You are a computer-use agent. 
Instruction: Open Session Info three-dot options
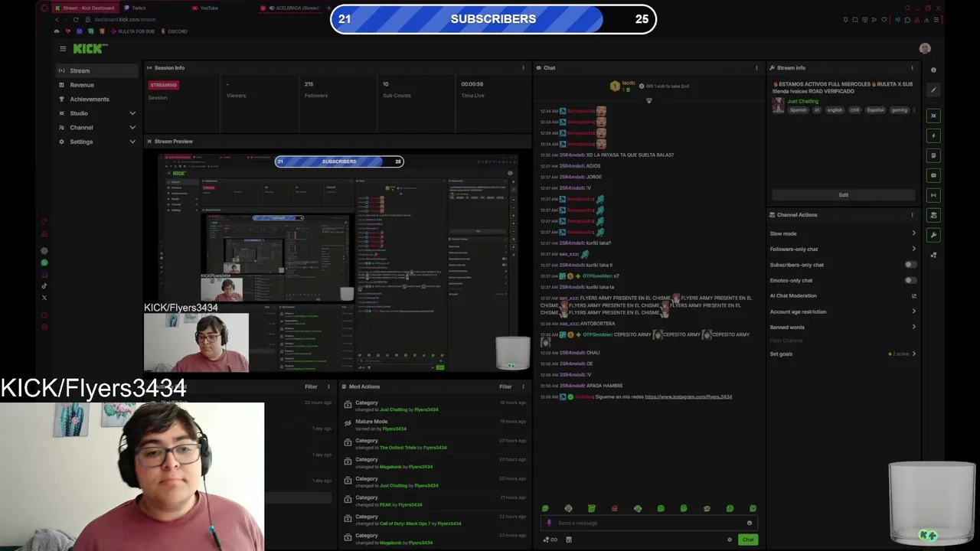523,67
